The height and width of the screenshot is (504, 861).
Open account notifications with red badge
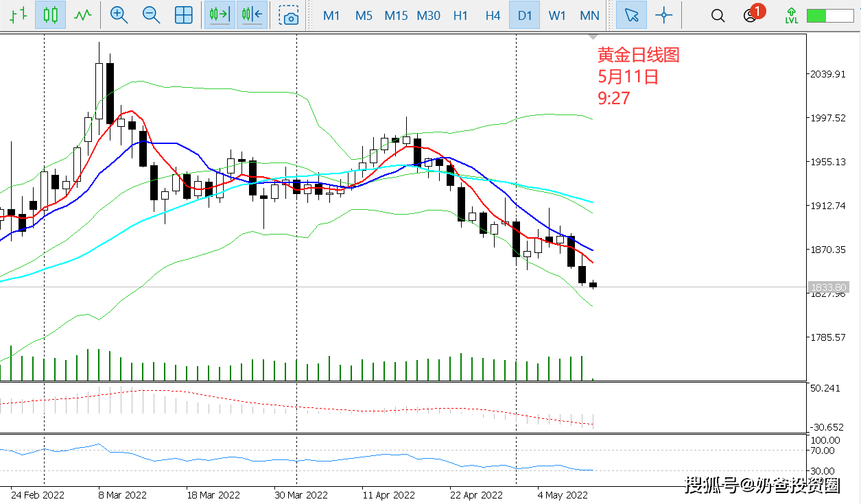tap(753, 14)
